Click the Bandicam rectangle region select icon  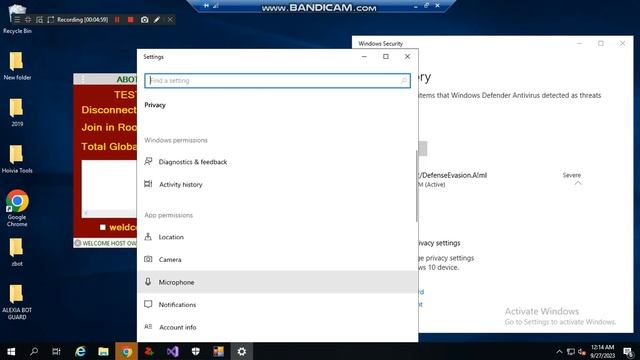pyautogui.click(x=39, y=20)
